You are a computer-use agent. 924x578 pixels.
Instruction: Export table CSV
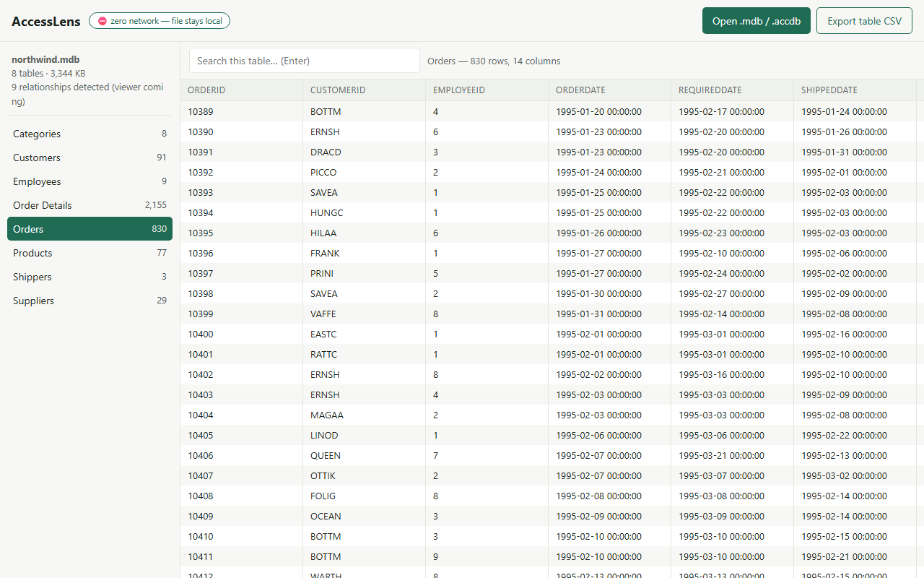pyautogui.click(x=864, y=21)
